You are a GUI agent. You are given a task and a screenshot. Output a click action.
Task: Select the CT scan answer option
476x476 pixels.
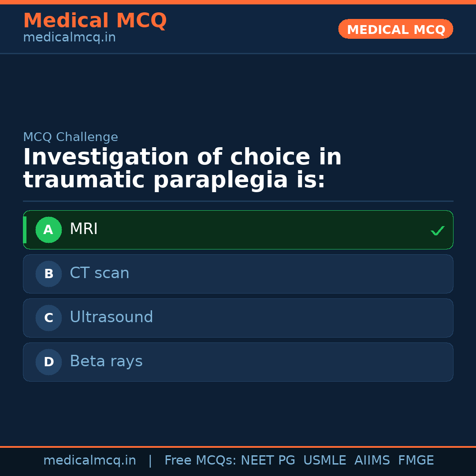(238, 274)
